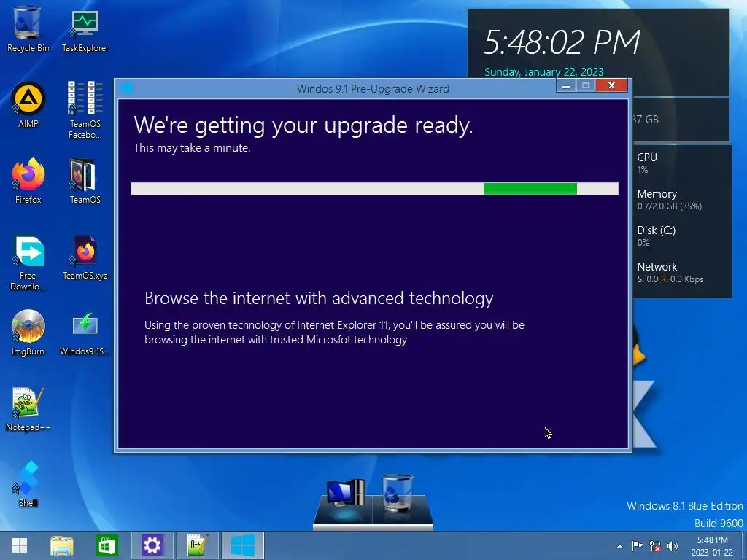Screen dimensions: 747x560
Task: Launch Free Download Manager shortcut
Action: pyautogui.click(x=28, y=262)
